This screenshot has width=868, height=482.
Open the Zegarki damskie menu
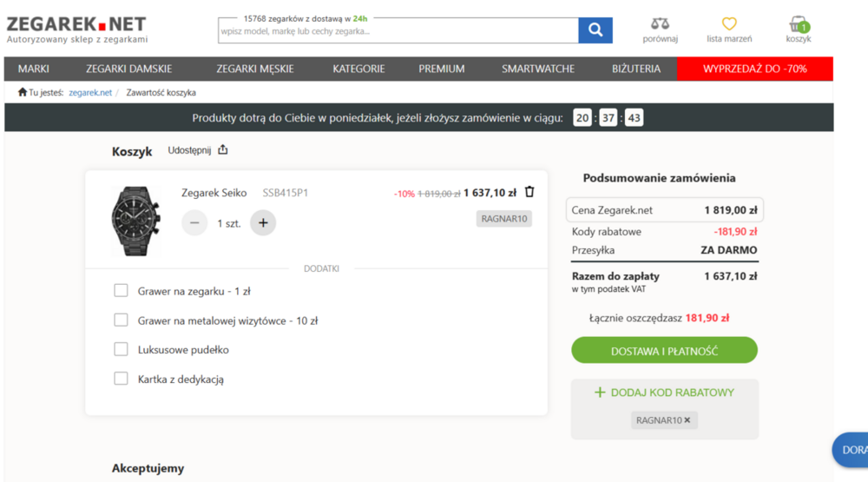tap(128, 69)
